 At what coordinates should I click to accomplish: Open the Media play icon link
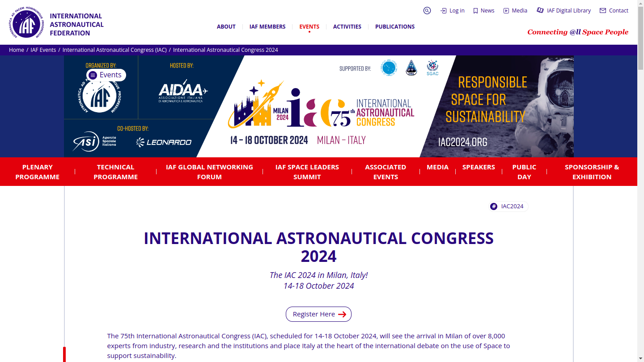point(515,11)
